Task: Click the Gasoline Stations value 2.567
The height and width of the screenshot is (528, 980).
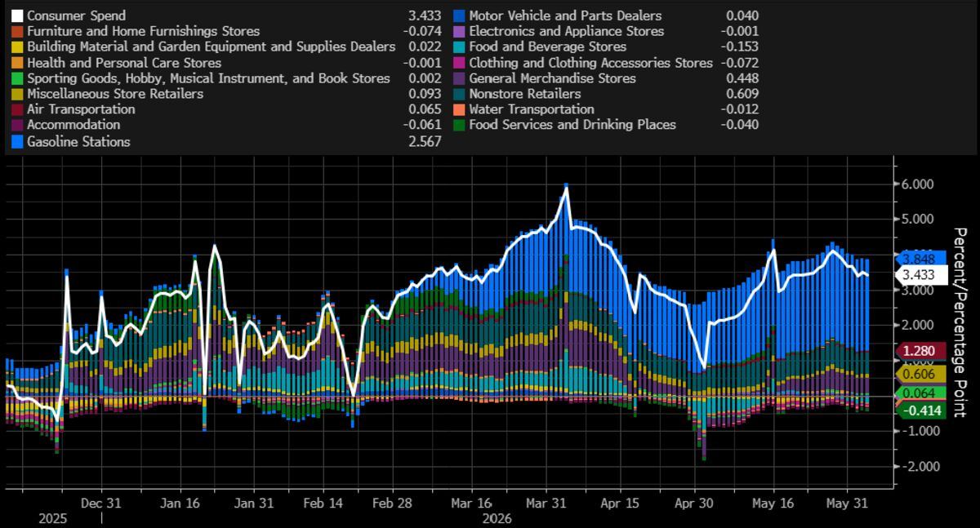Action: pos(425,142)
